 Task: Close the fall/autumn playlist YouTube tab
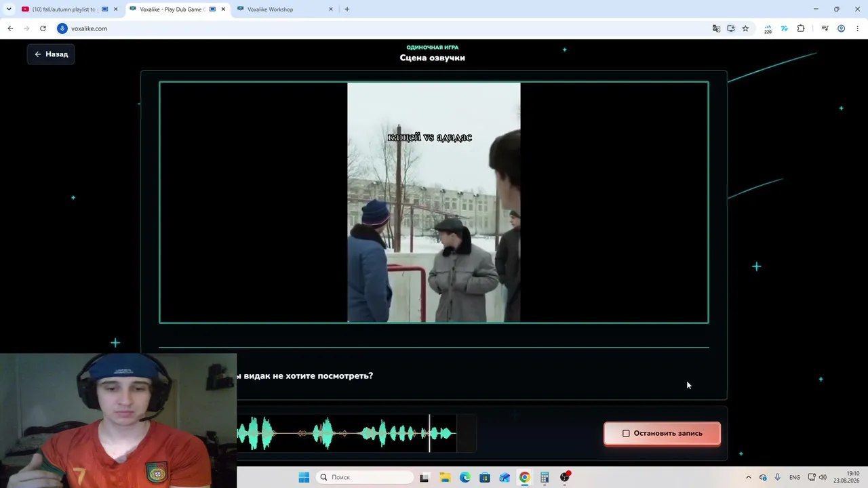[x=116, y=9]
